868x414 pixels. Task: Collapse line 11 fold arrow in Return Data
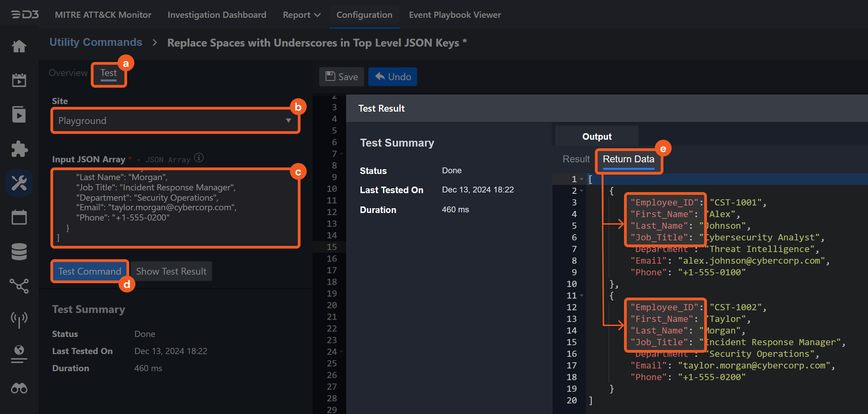(x=582, y=296)
